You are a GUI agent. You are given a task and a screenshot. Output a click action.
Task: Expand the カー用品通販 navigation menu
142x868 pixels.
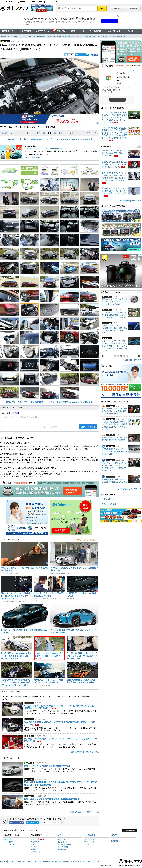point(97,31)
